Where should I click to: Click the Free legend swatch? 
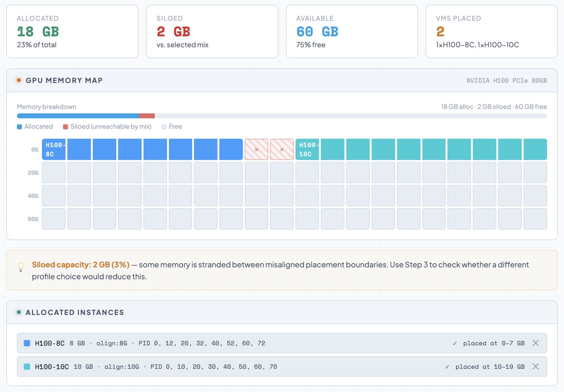(x=164, y=127)
